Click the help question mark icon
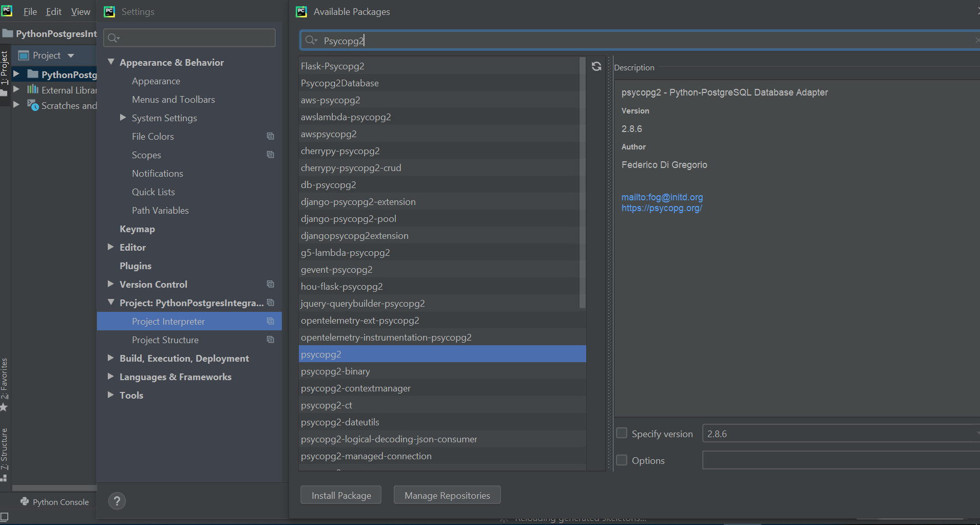980x525 pixels. coord(117,501)
